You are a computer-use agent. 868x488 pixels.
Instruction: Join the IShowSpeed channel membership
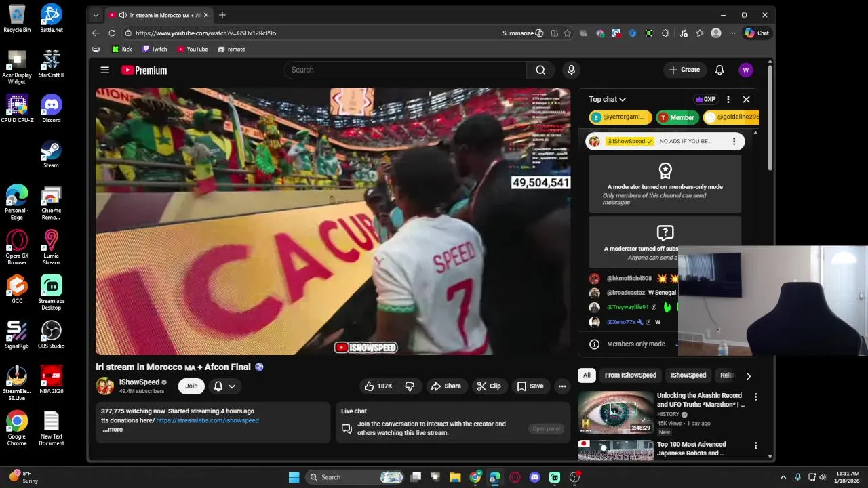tap(191, 386)
